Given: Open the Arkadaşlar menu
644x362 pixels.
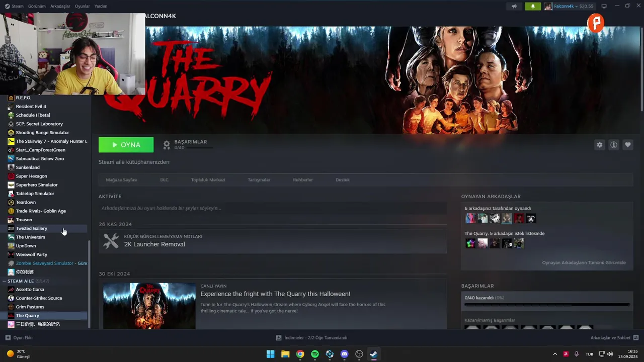Looking at the screenshot, I should tap(61, 6).
